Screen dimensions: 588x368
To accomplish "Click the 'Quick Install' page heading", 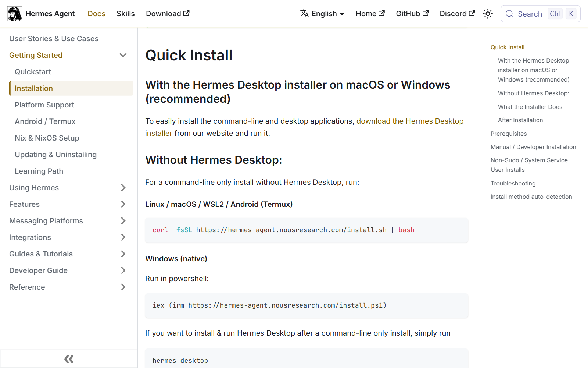I will coord(189,55).
